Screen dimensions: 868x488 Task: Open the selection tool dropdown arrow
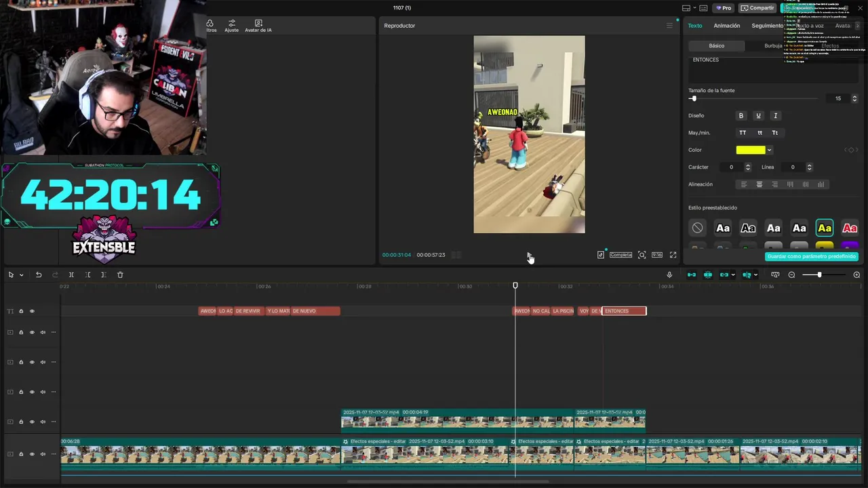(21, 274)
